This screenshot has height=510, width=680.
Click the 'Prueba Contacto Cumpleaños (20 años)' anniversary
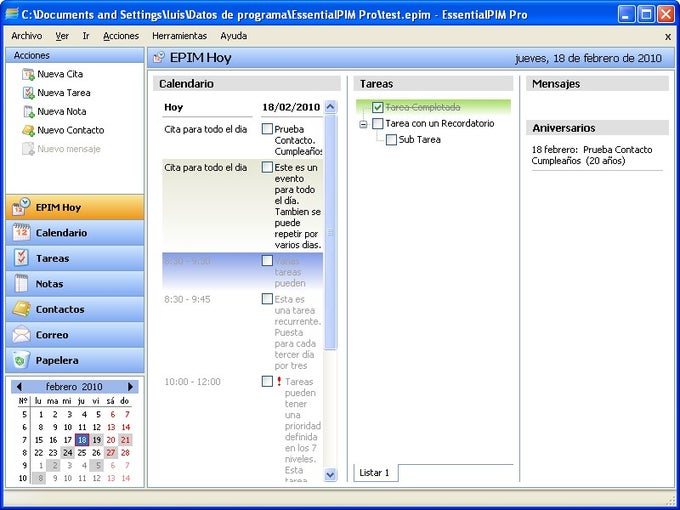click(x=592, y=155)
